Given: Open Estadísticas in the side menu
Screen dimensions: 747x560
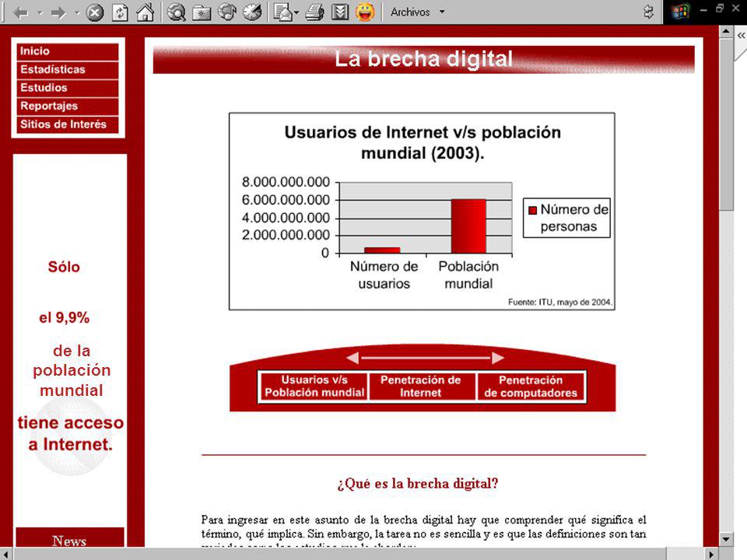Looking at the screenshot, I should (x=68, y=69).
